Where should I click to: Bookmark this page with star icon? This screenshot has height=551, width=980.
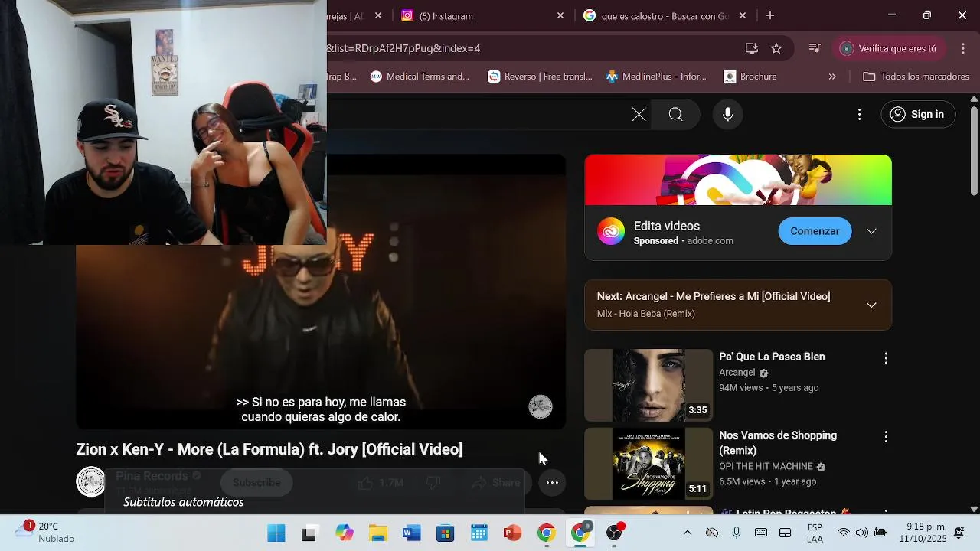776,48
